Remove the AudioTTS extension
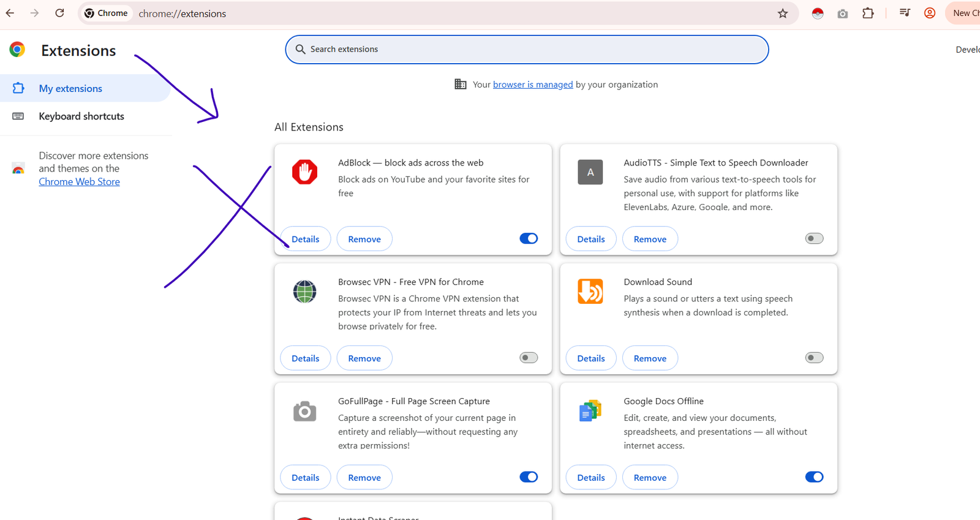The height and width of the screenshot is (520, 980). pyautogui.click(x=650, y=239)
